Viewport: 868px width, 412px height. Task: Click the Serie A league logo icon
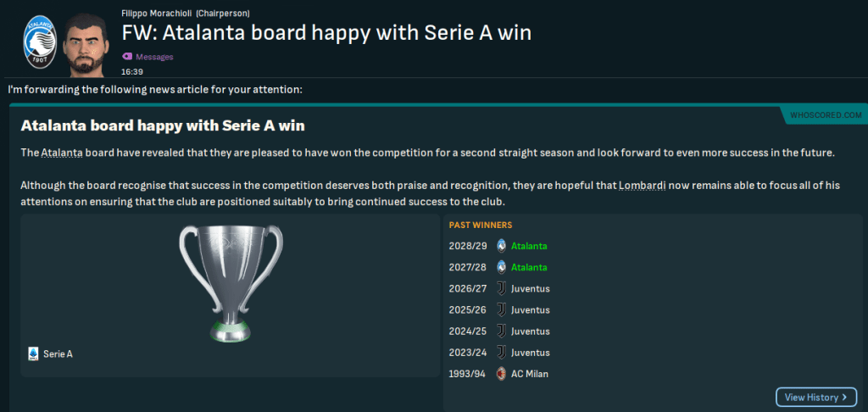point(34,354)
